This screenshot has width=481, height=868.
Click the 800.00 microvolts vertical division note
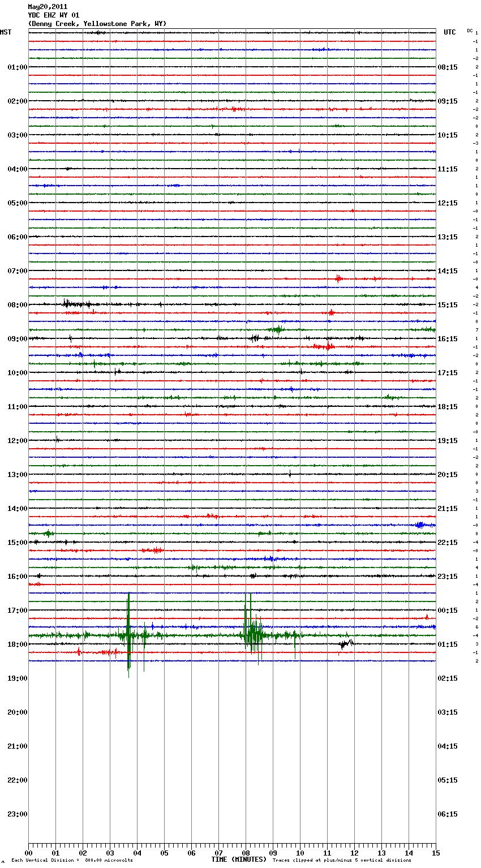click(72, 861)
